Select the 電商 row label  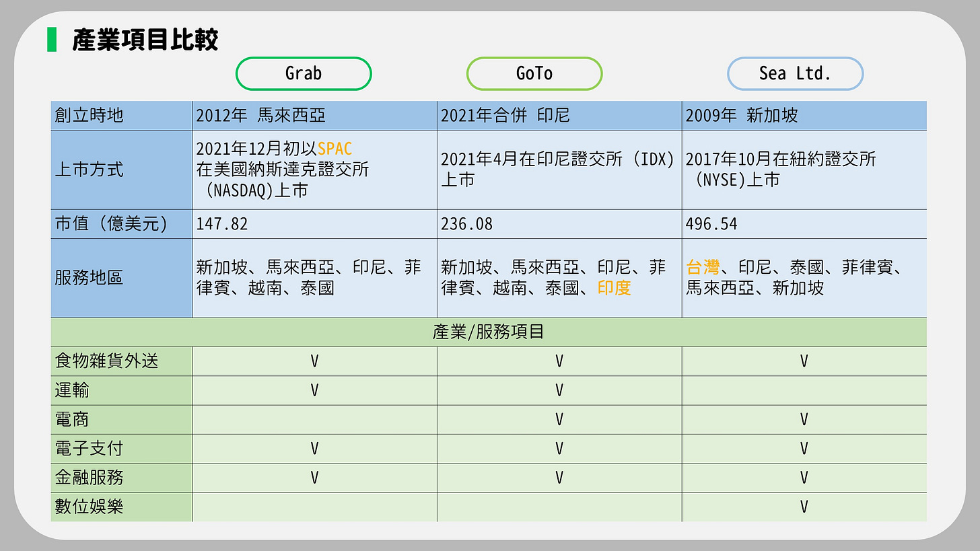122,420
